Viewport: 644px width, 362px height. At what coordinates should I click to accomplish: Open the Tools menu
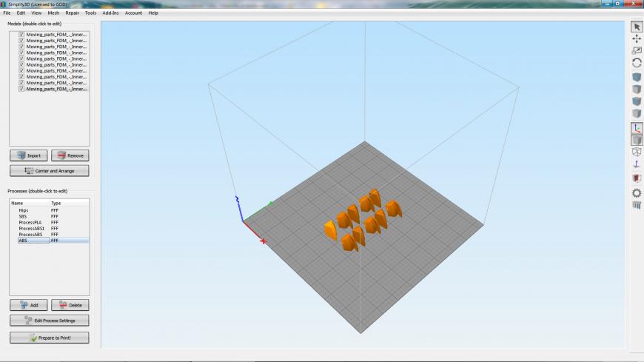click(x=90, y=13)
